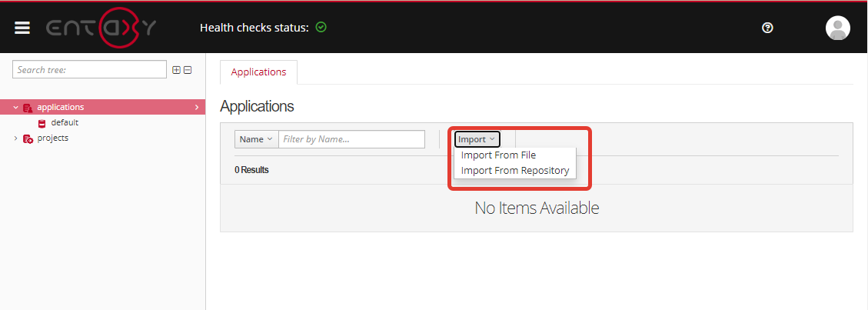
Task: Select the projects tree item
Action: point(52,138)
